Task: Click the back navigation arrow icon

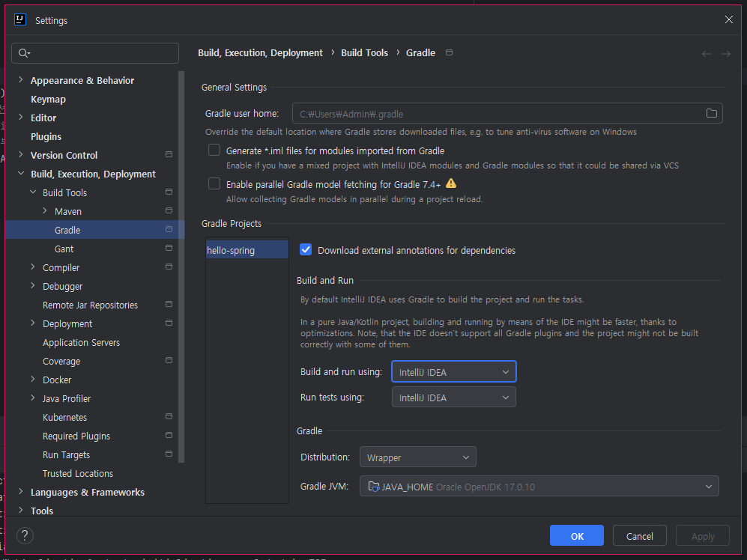Action: 707,54
